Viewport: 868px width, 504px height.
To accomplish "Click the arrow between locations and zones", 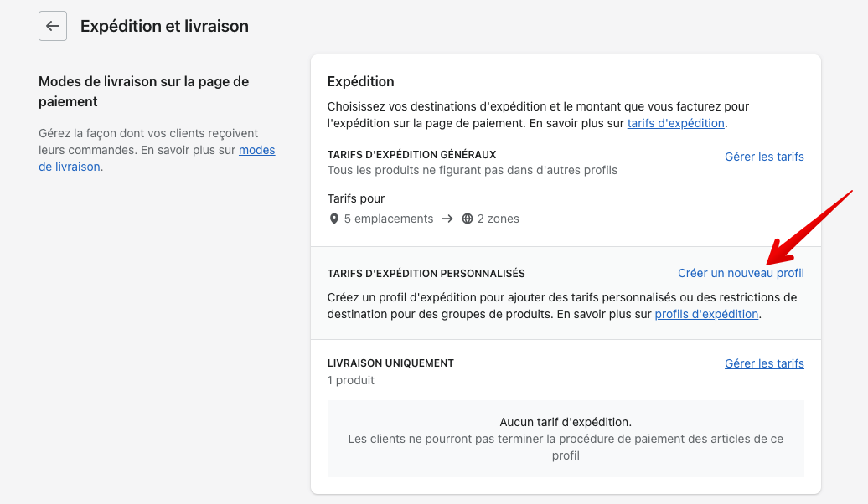I will [447, 219].
